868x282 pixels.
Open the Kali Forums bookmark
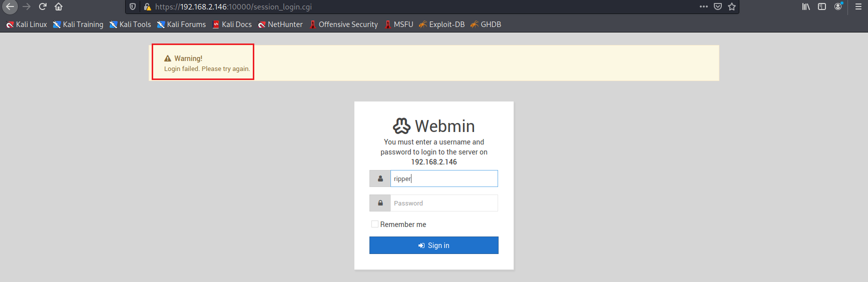coord(181,24)
